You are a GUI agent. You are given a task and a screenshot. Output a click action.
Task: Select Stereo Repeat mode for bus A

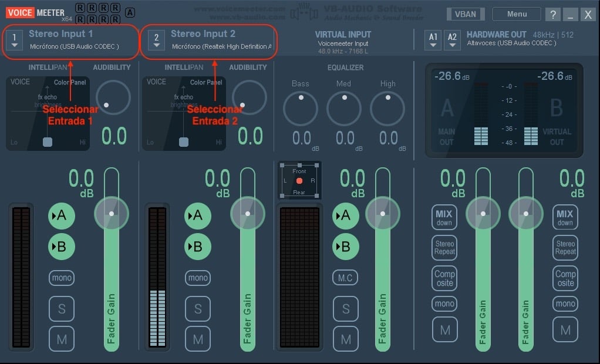tap(444, 248)
